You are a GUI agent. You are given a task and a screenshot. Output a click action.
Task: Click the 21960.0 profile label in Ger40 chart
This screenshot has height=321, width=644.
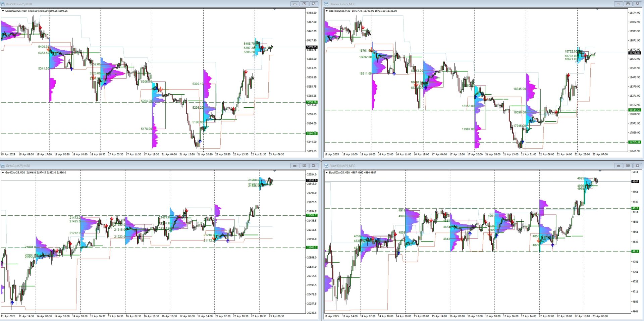tap(254, 180)
